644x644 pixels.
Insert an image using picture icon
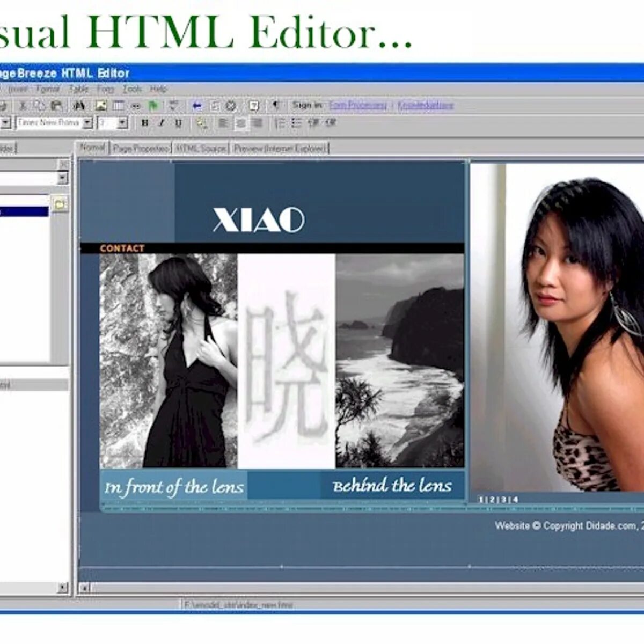click(101, 106)
